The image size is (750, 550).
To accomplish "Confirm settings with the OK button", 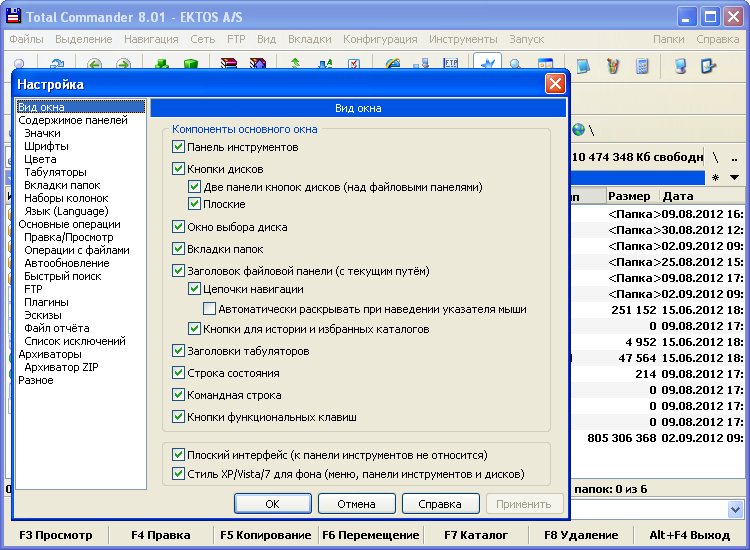I will click(x=273, y=504).
